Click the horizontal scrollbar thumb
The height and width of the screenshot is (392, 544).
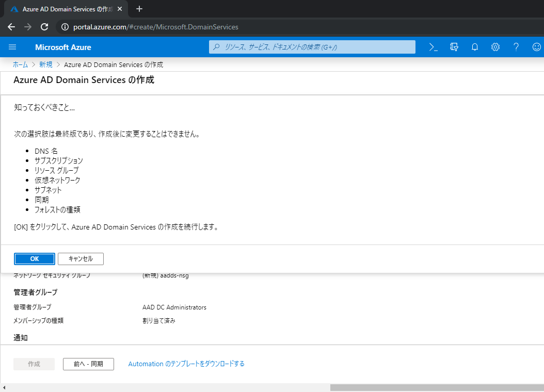(437, 387)
